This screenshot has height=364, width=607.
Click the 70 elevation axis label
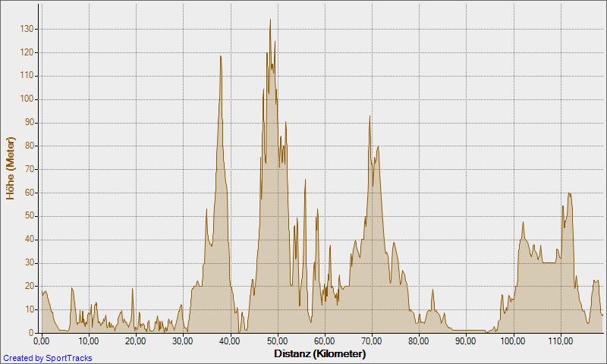[x=29, y=169]
